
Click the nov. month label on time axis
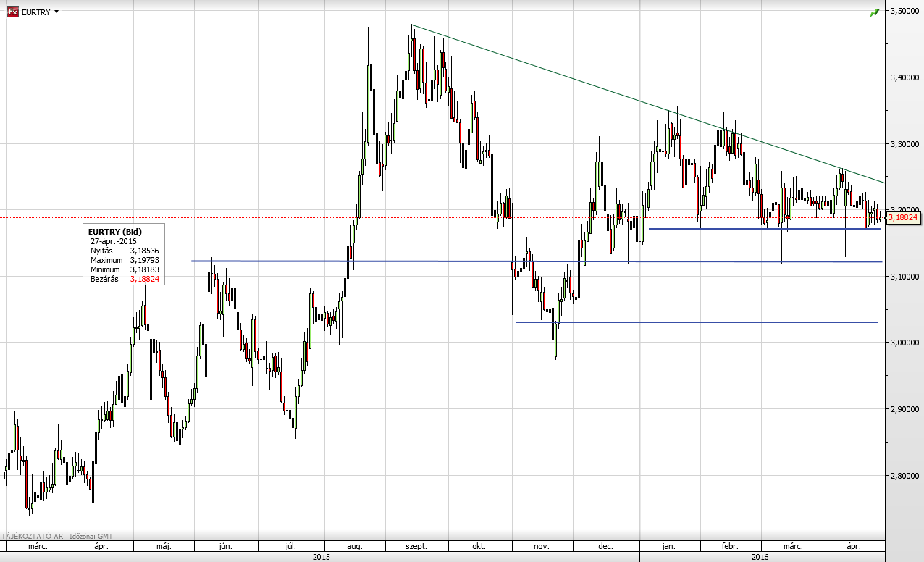coord(542,546)
